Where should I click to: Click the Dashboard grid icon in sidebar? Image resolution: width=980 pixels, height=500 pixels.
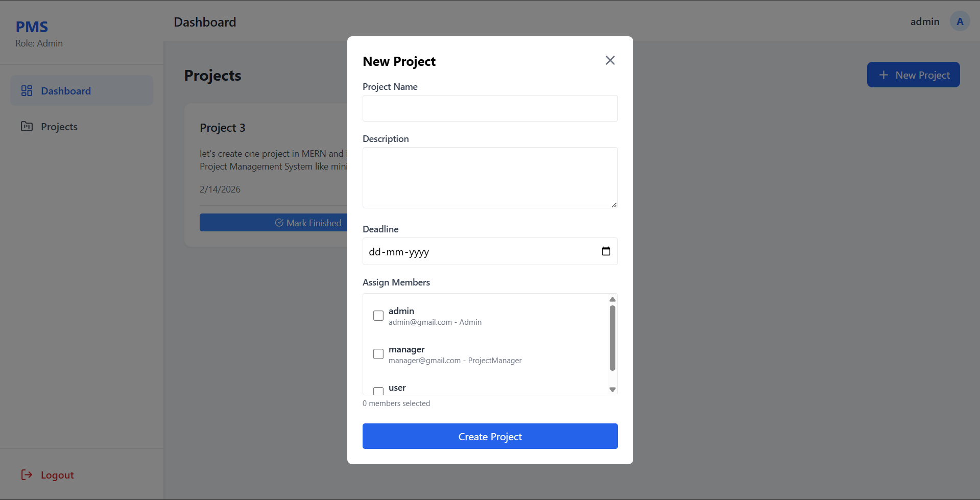(x=27, y=91)
